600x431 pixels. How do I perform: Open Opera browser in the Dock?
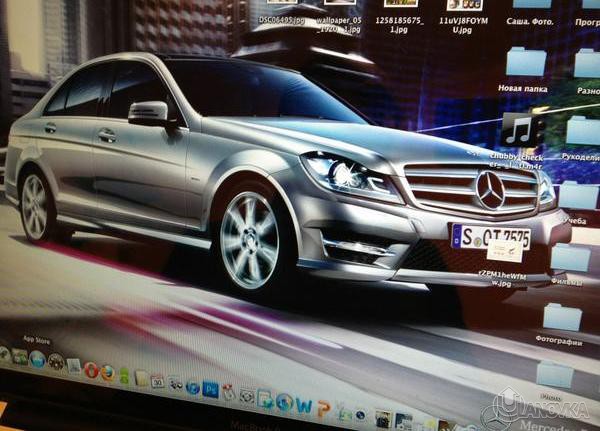(91, 370)
